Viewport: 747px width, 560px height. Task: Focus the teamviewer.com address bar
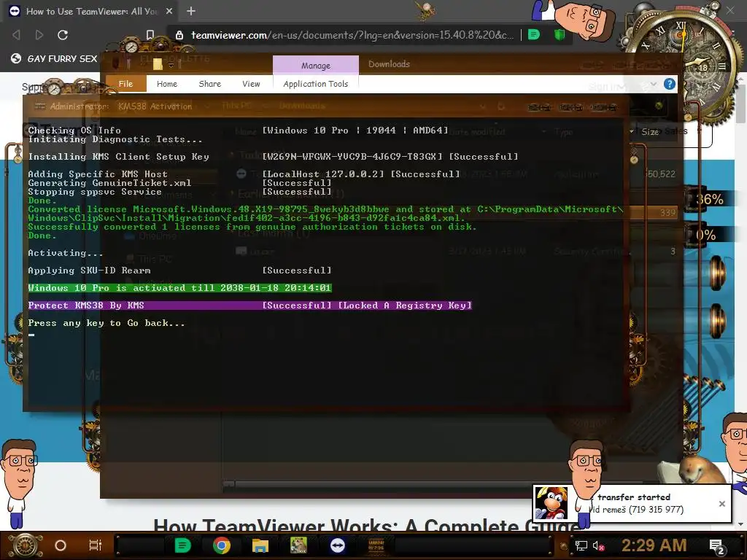point(352,35)
